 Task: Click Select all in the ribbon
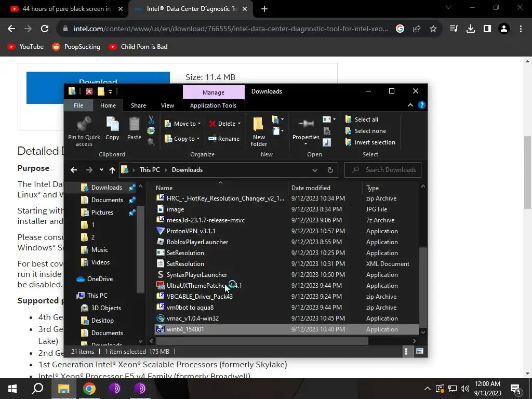pos(362,119)
